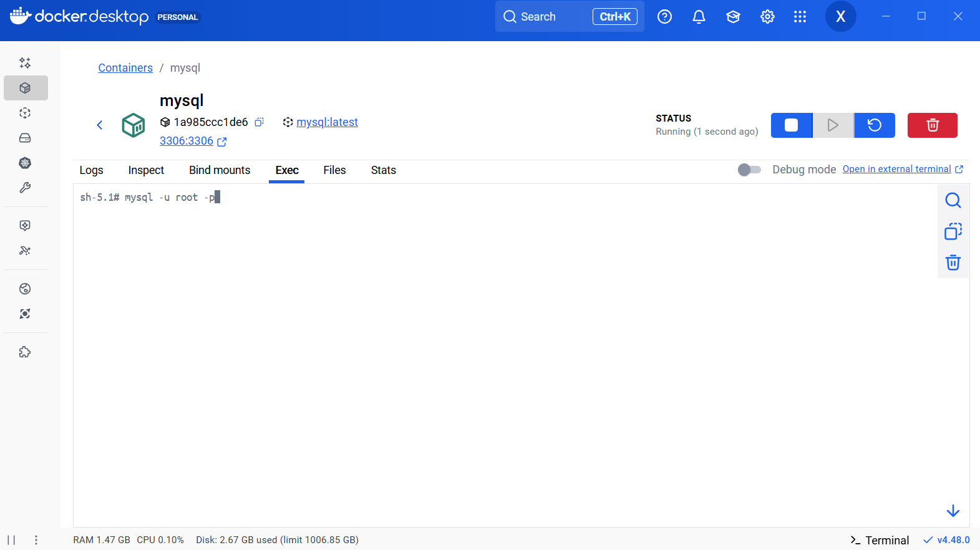The height and width of the screenshot is (550, 980).
Task: Toggle the Debug mode switch
Action: 749,170
